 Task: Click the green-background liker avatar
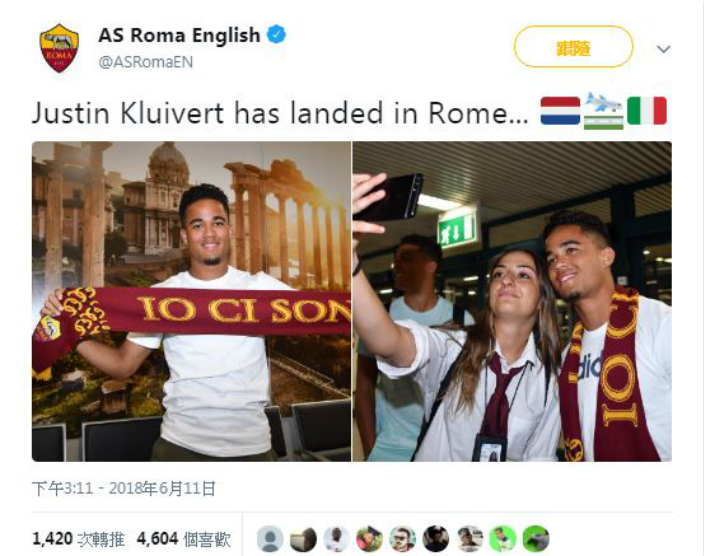pyautogui.click(x=502, y=539)
